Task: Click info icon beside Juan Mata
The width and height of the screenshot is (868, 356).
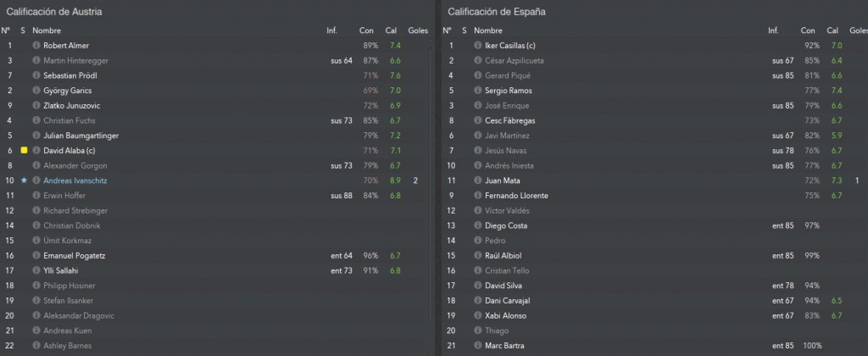Action: pyautogui.click(x=478, y=181)
